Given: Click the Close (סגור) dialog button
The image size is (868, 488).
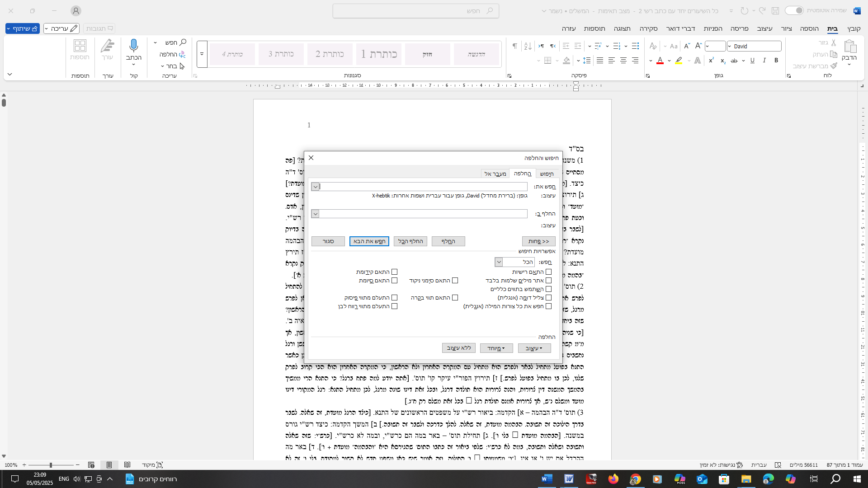Looking at the screenshot, I should (328, 241).
